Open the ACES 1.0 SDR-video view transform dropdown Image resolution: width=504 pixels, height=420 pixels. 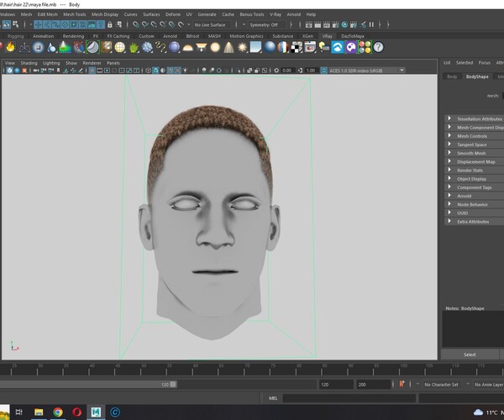click(x=402, y=70)
